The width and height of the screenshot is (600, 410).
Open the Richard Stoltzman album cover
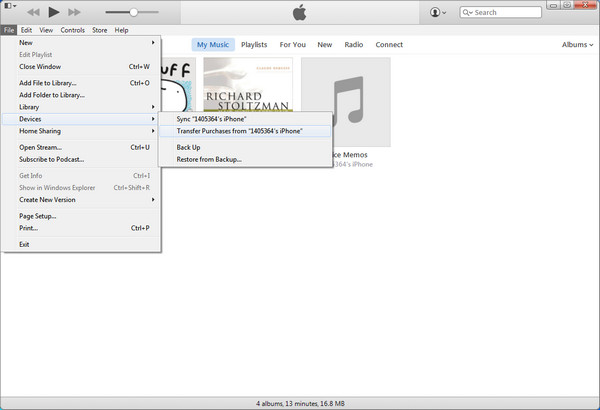coord(248,85)
